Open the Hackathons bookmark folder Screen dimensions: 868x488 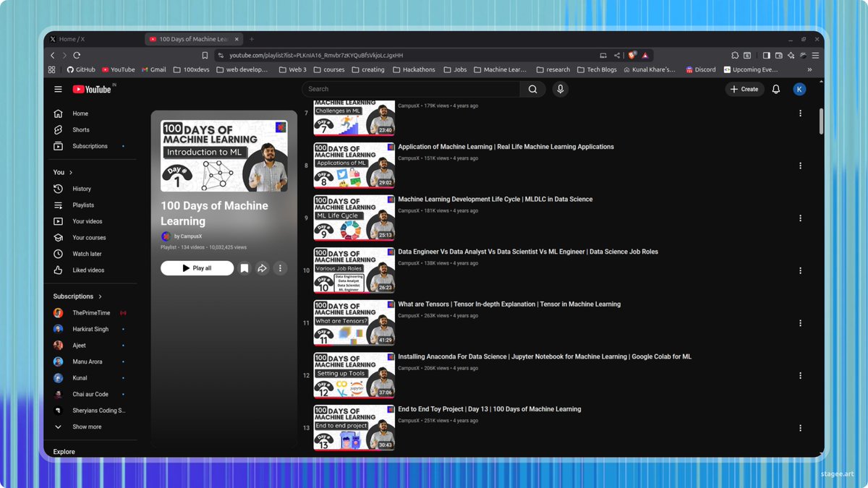tap(414, 69)
